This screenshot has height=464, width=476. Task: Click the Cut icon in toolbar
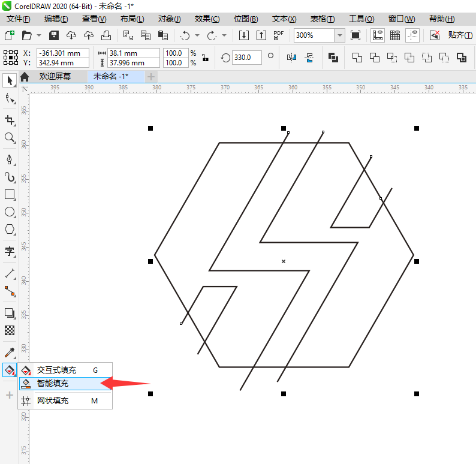128,35
